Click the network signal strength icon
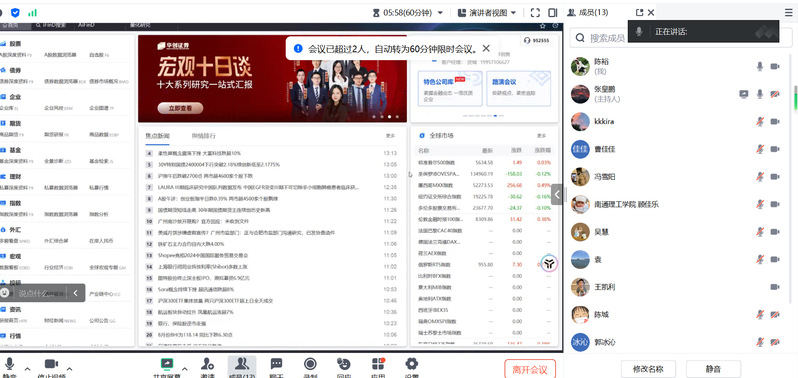This screenshot has height=378, width=798. (33, 12)
